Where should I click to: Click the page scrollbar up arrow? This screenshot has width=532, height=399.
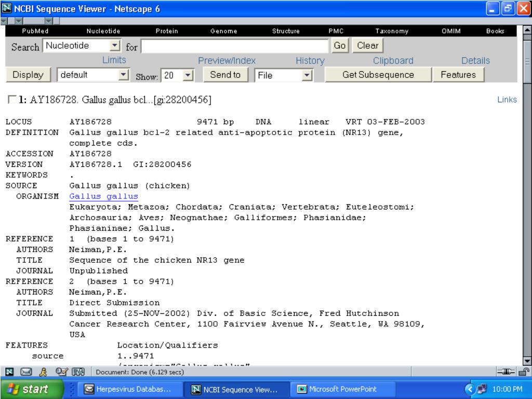527,30
